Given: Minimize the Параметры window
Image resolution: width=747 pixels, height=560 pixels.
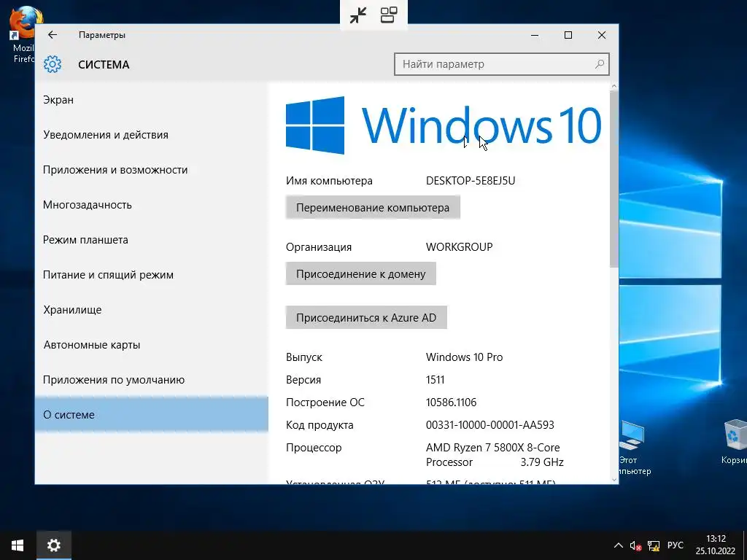Looking at the screenshot, I should pyautogui.click(x=535, y=35).
